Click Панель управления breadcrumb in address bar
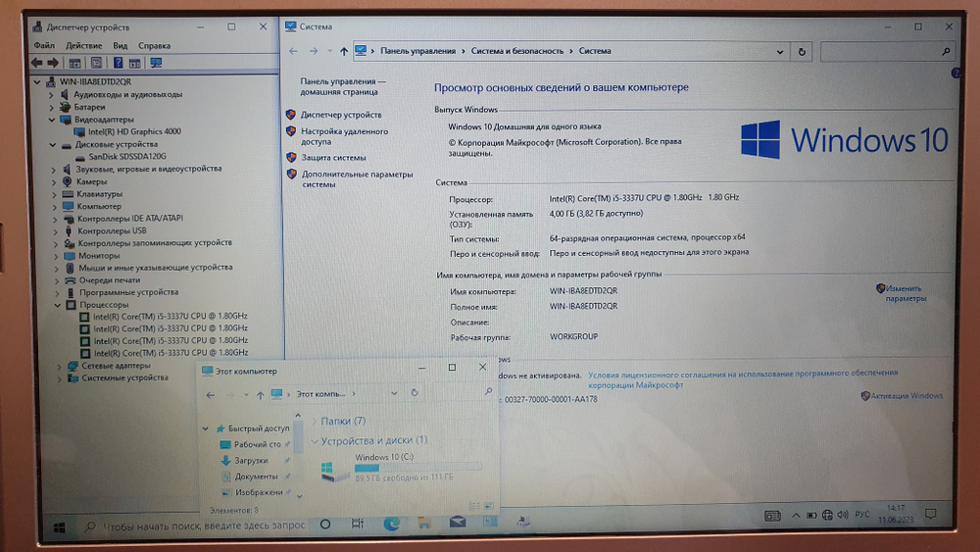The width and height of the screenshot is (980, 552). [418, 51]
